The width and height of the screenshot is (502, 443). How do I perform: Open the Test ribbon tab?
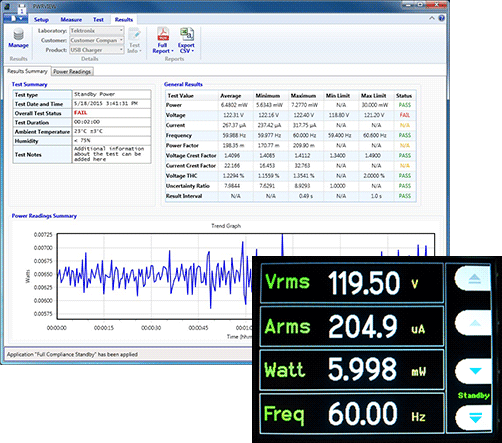point(98,20)
